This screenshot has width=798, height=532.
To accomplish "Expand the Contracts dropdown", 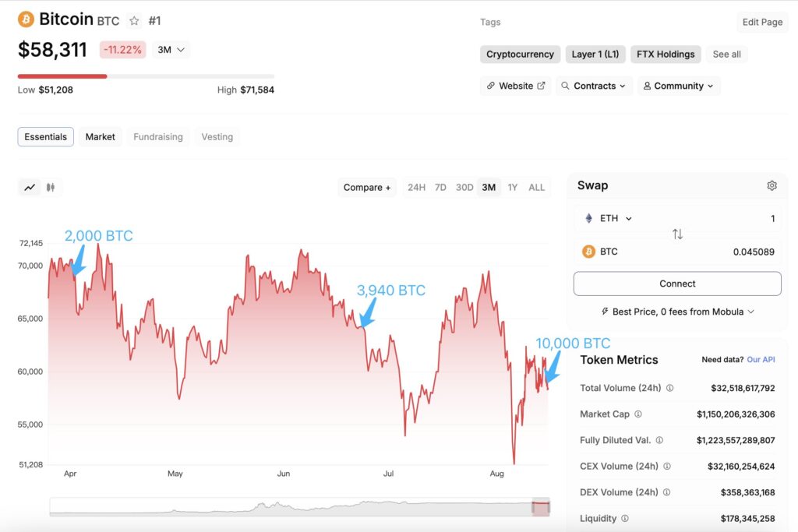I will click(x=593, y=86).
